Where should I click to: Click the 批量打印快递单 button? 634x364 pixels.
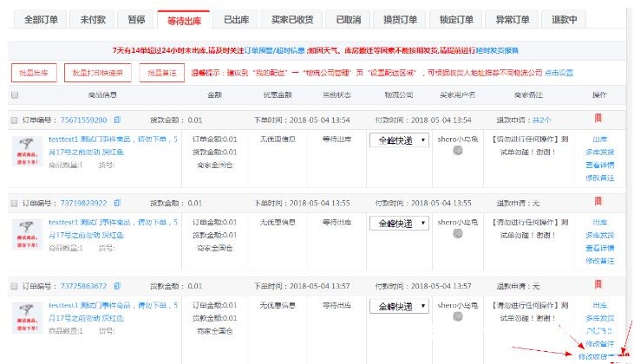(x=98, y=73)
